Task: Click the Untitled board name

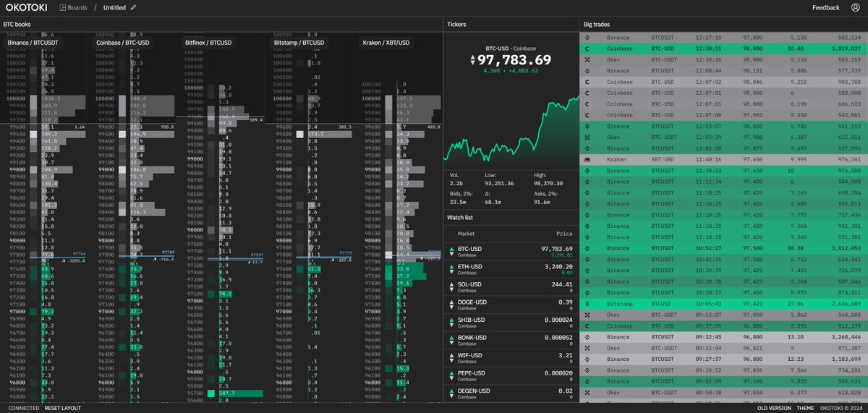Action: (x=114, y=8)
